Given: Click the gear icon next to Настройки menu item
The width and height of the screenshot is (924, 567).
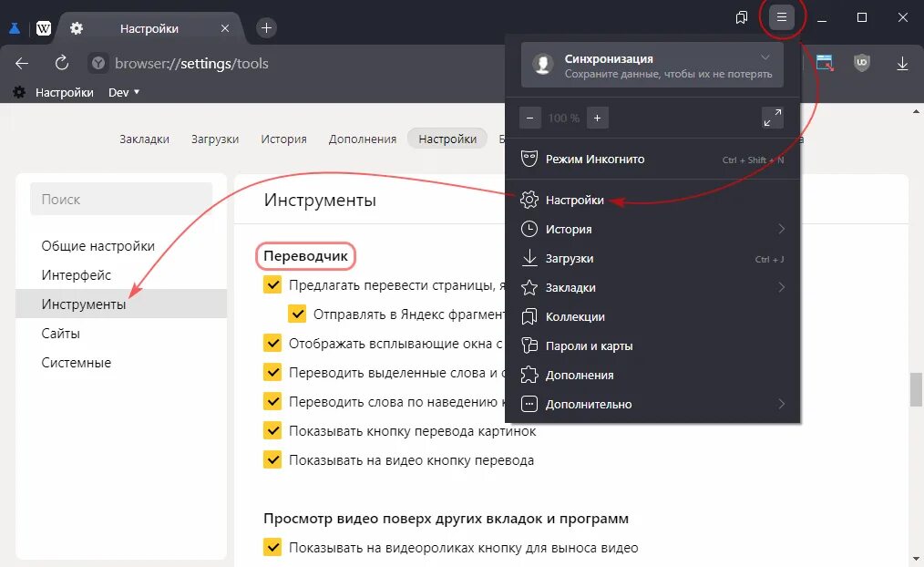Looking at the screenshot, I should click(529, 200).
